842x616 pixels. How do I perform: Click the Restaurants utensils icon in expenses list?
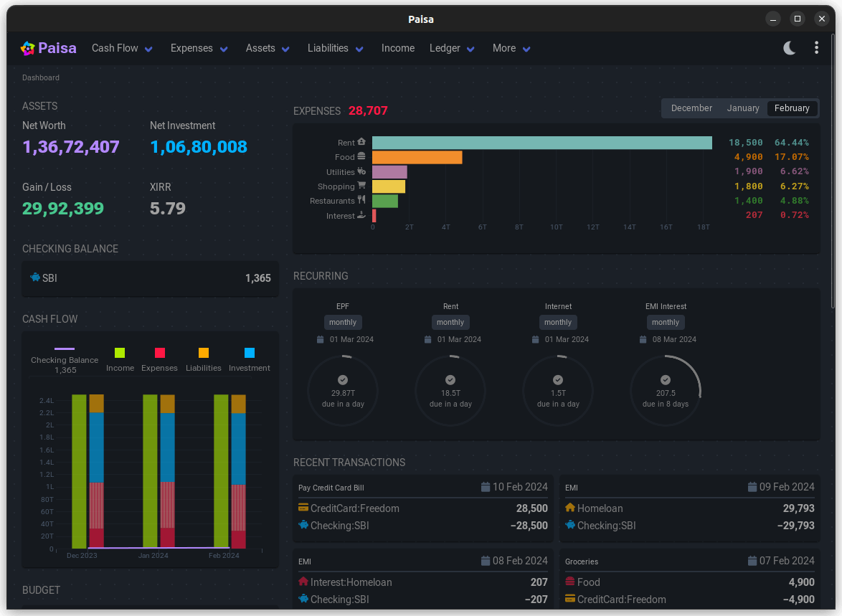[361, 200]
